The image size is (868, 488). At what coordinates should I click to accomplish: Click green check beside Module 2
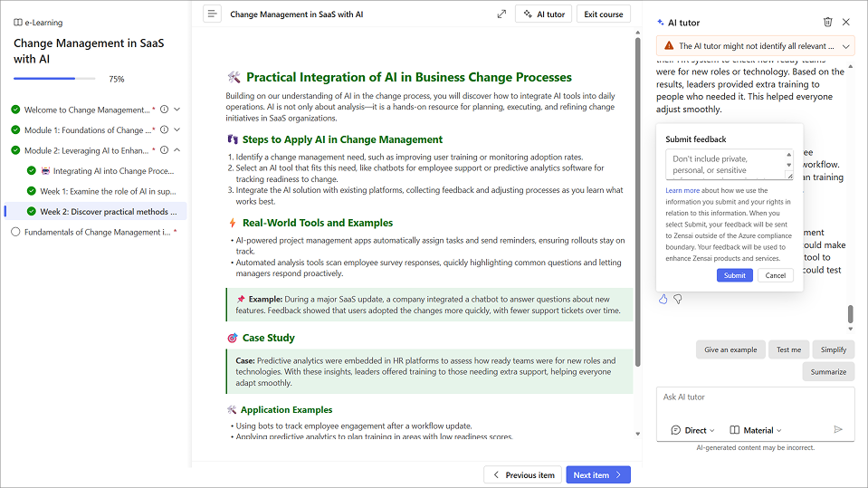point(15,150)
